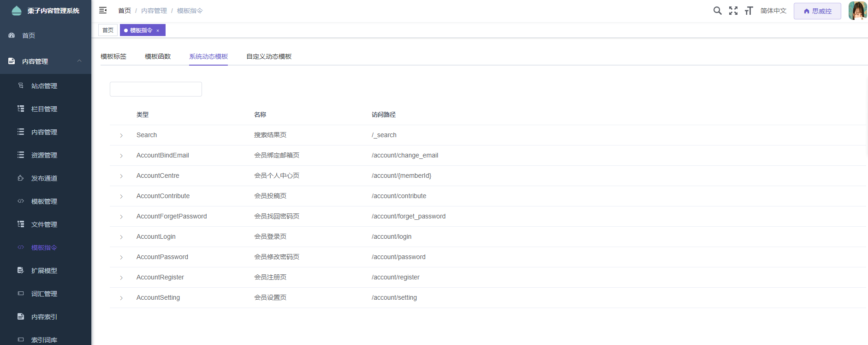Expand the Search template row
Viewport: 868px width, 345px height.
point(121,135)
